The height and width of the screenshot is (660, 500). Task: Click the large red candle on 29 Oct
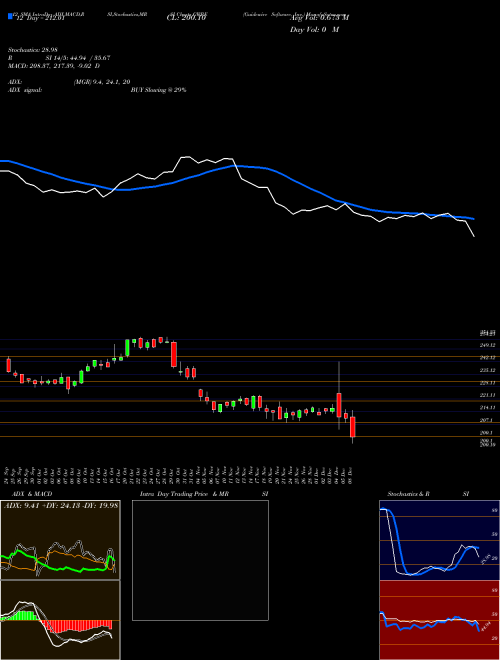174,354
